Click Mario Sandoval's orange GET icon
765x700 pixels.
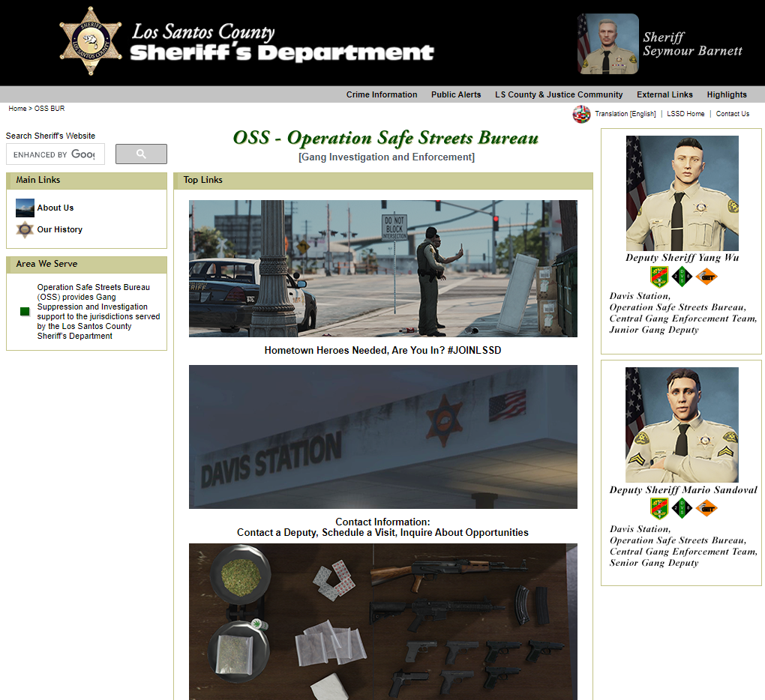click(707, 509)
